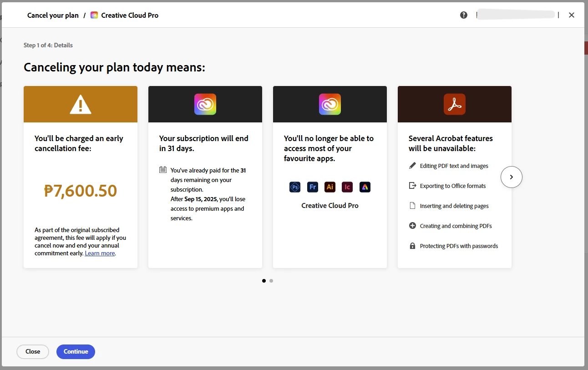Click the Close button at bottom

(x=33, y=352)
